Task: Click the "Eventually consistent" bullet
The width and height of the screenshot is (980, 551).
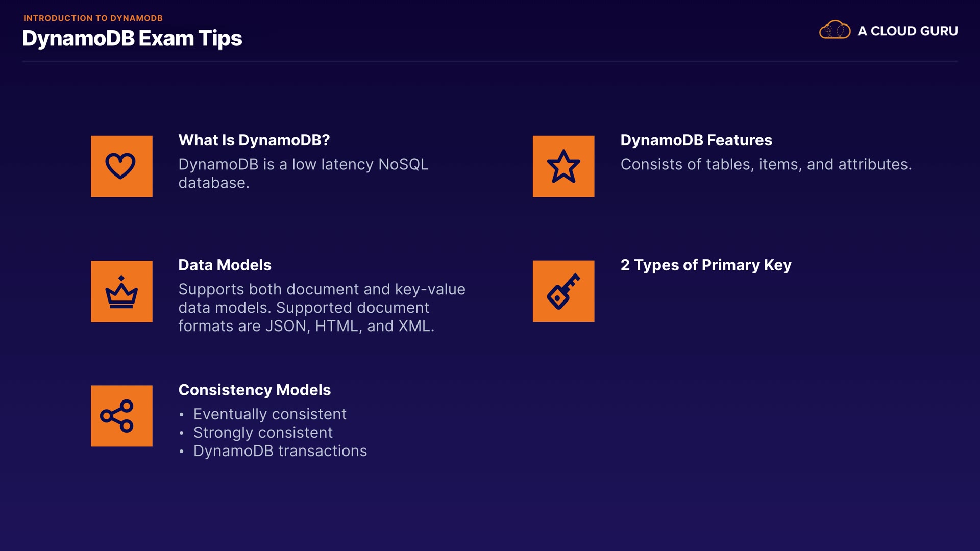Action: tap(269, 414)
